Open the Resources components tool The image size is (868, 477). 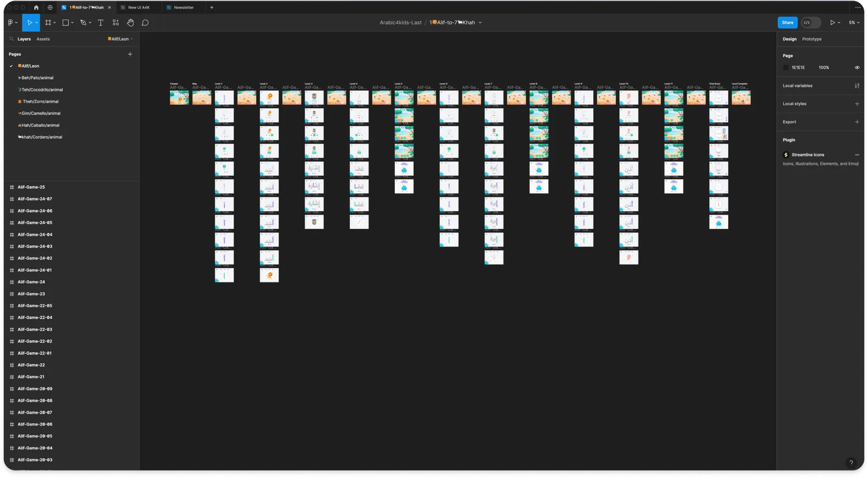[116, 23]
